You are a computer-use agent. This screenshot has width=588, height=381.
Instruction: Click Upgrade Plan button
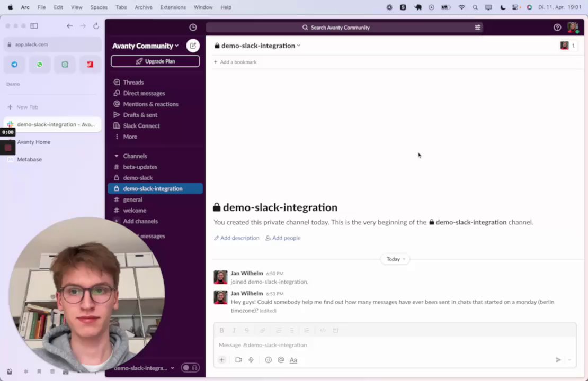point(155,61)
